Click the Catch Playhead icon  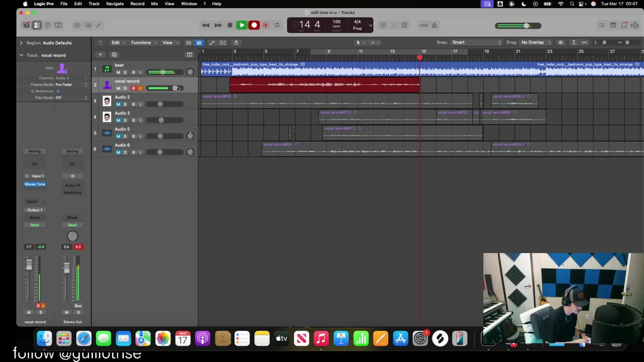click(236, 43)
